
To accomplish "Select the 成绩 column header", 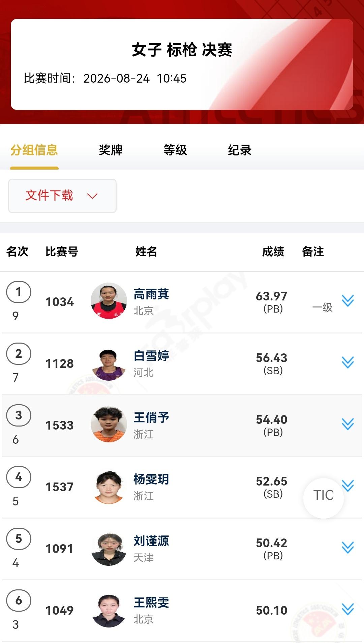I will coord(273,252).
